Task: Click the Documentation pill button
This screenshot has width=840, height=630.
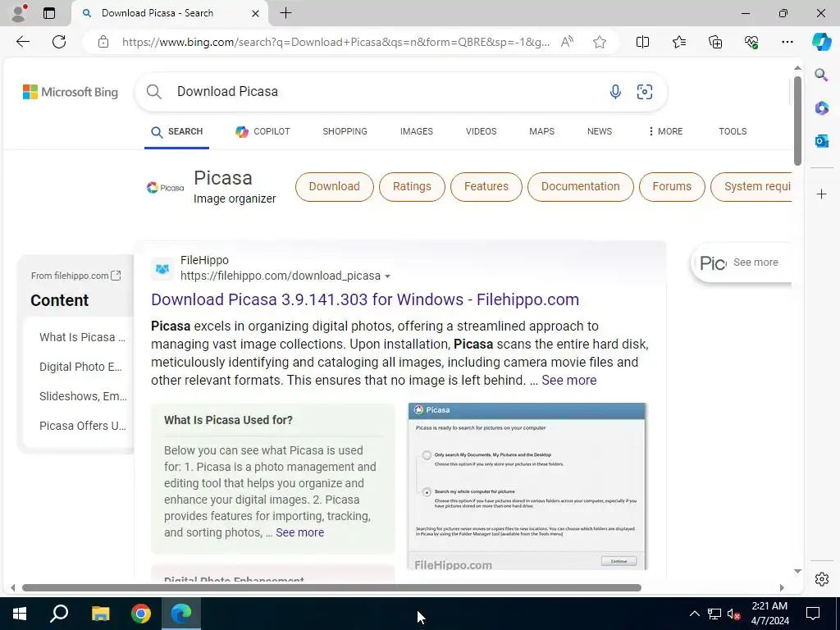Action: click(x=580, y=186)
